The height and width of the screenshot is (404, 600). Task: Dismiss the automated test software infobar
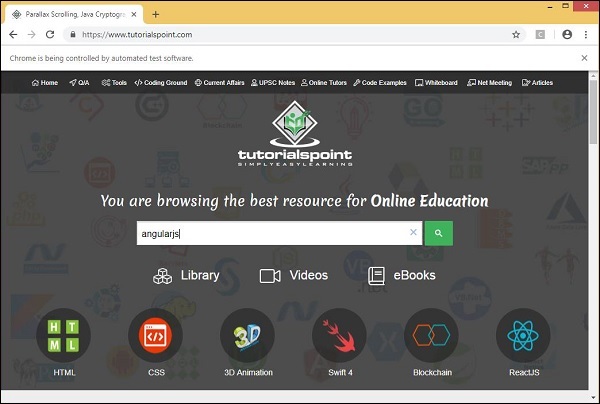click(585, 58)
